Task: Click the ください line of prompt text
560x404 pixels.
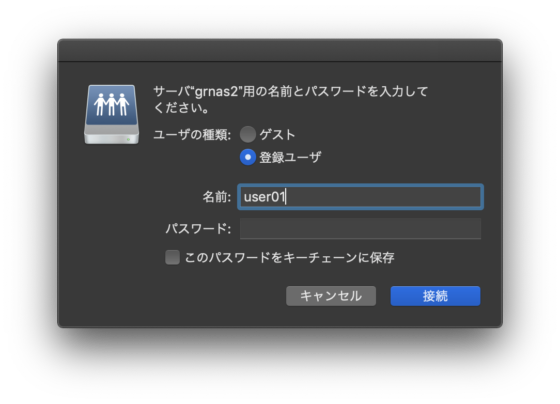Action: pyautogui.click(x=181, y=108)
